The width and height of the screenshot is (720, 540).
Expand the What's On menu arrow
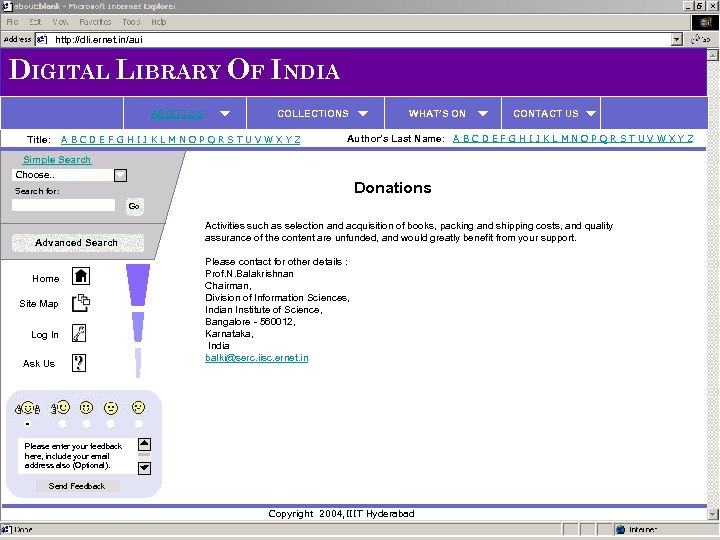pos(483,113)
